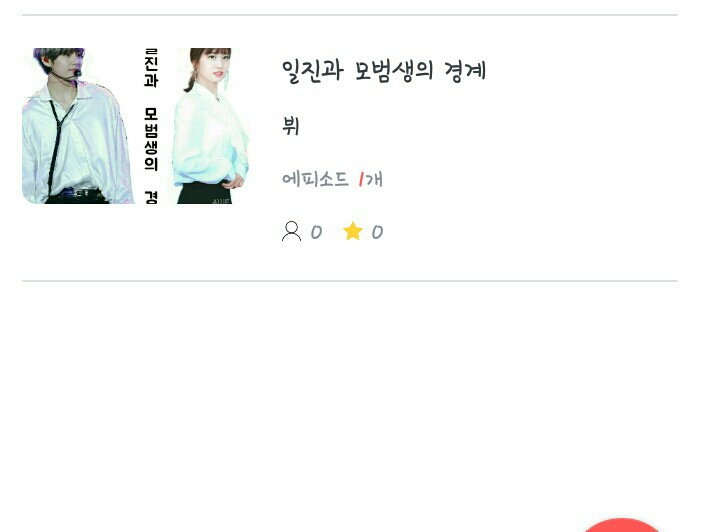
Task: Tap the man in white shirt on cover
Action: pyautogui.click(x=78, y=126)
